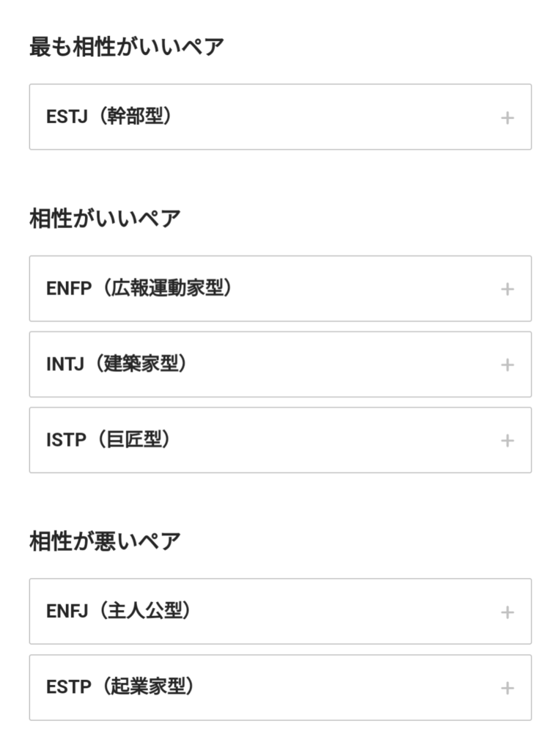Click the 相性が悪いペア heading

tap(105, 541)
